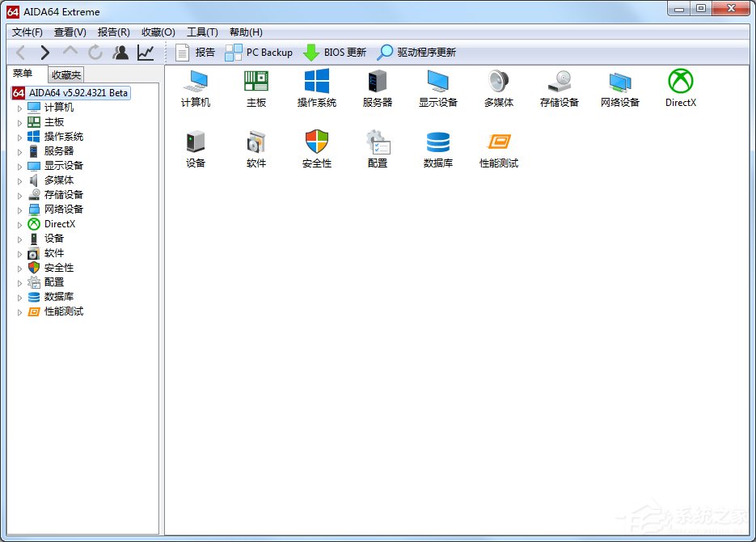Click the 数据库 (Database) icon
756x542 pixels.
437,147
